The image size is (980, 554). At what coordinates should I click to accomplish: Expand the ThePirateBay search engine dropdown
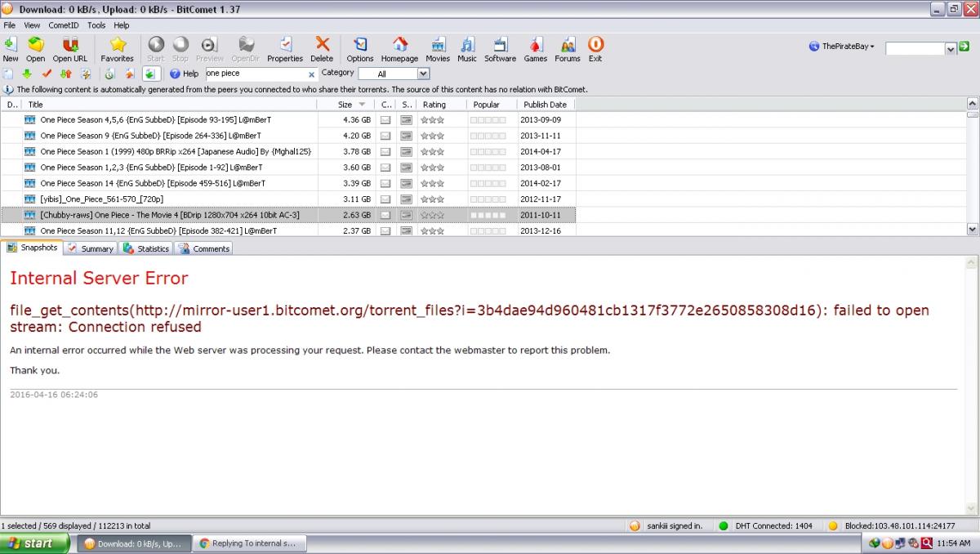click(x=871, y=47)
